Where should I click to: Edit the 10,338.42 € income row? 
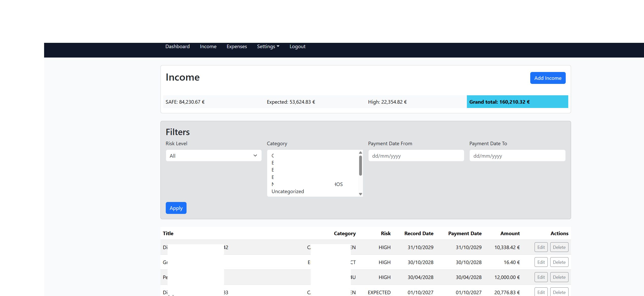point(541,247)
